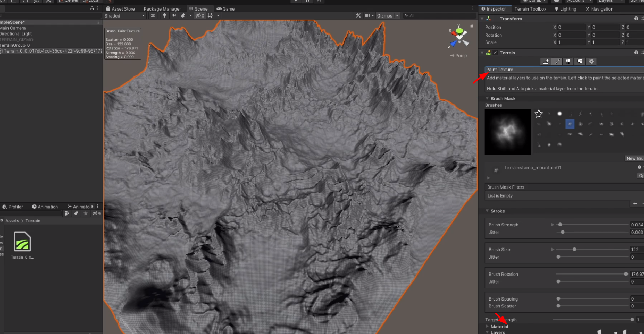Click the lock icon near orientation gizmo
The image size is (644, 334).
point(473,25)
